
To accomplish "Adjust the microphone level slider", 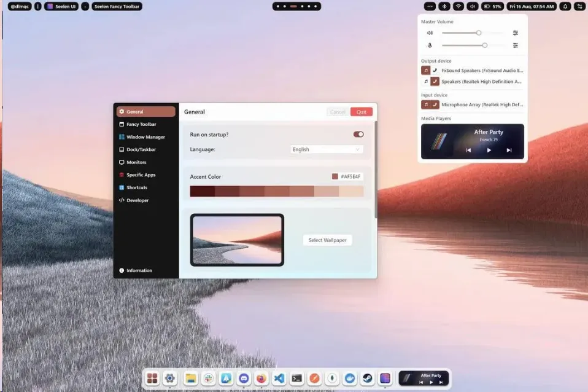I will [x=473, y=45].
